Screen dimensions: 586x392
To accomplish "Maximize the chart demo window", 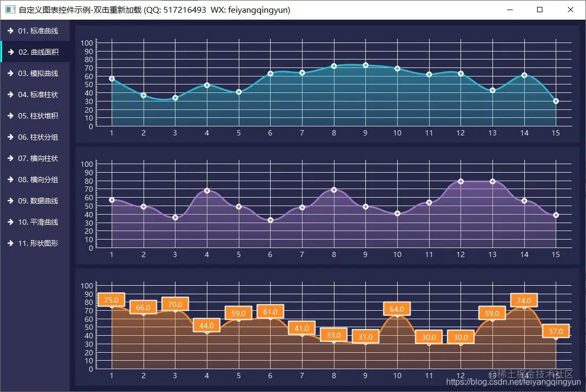I will tap(540, 10).
